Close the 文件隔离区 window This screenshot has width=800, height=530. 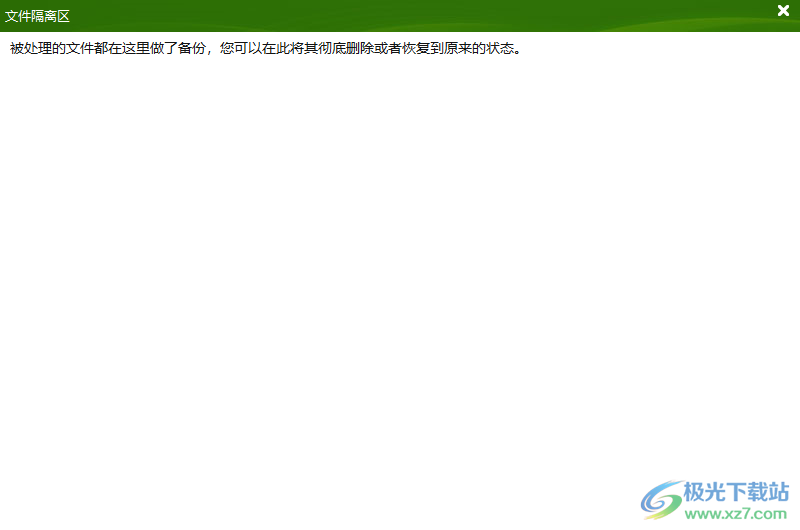[x=783, y=10]
